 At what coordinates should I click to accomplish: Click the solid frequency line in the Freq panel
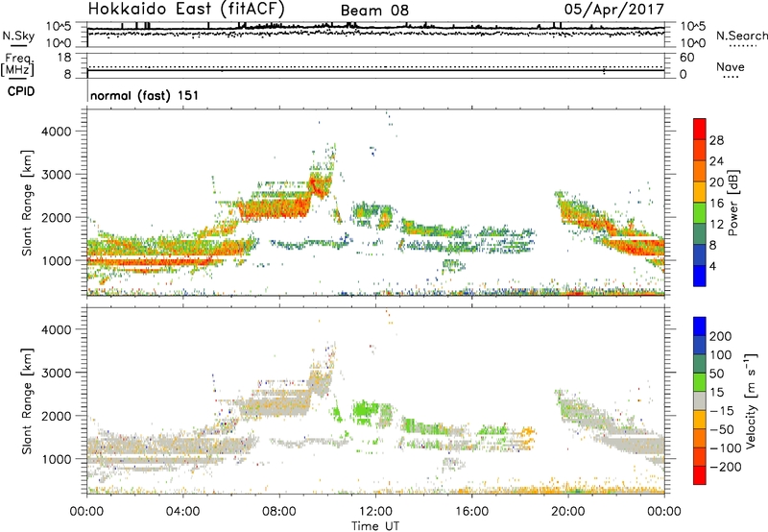click(x=375, y=70)
